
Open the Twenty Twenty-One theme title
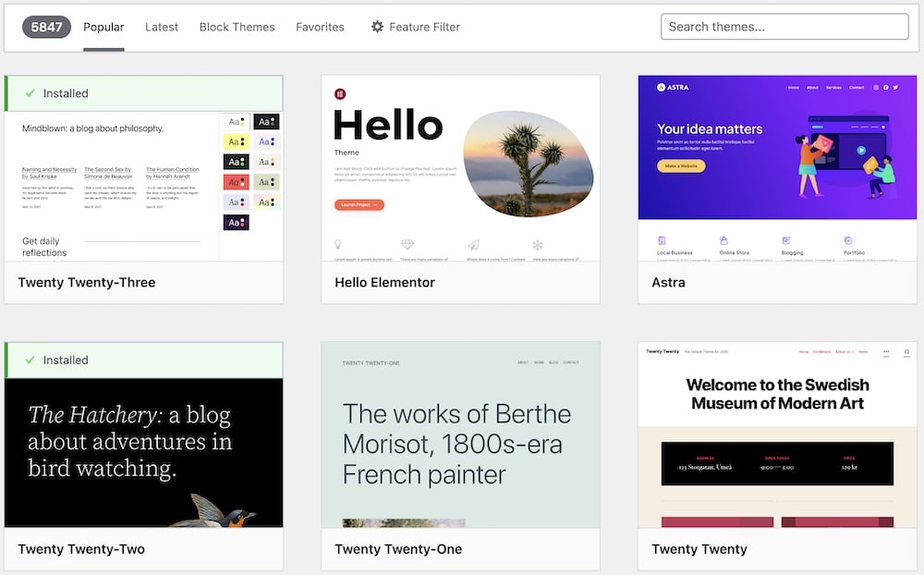(398, 549)
